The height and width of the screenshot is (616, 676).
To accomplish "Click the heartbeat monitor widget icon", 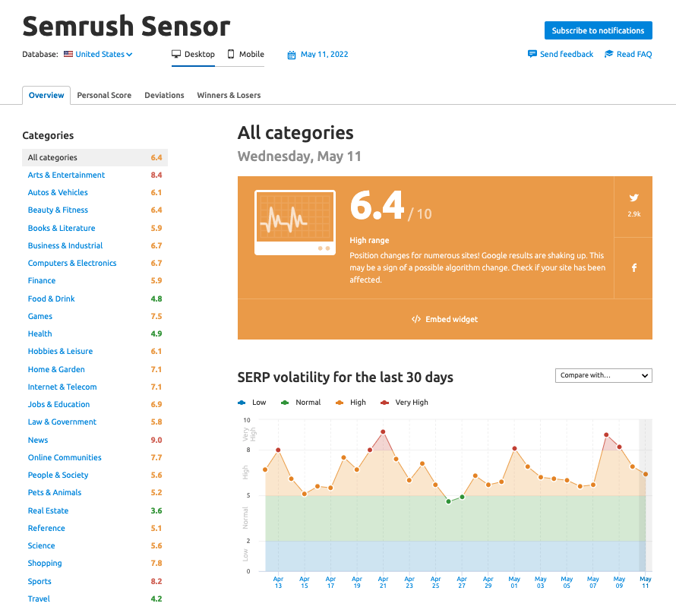I will click(295, 222).
